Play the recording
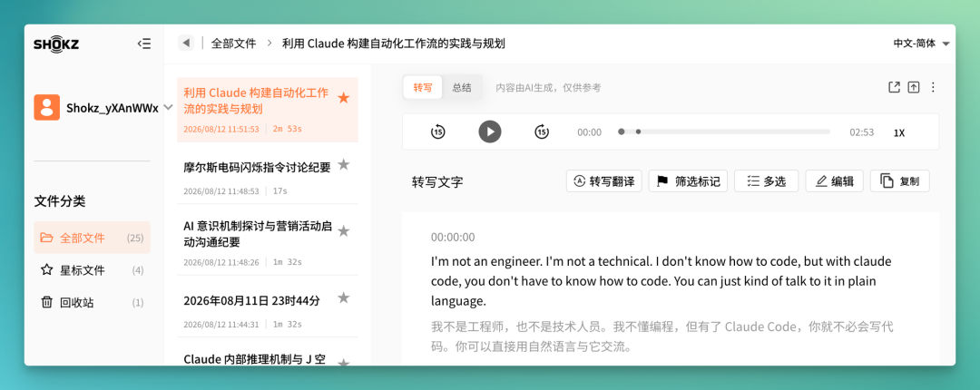The image size is (980, 390). click(490, 132)
